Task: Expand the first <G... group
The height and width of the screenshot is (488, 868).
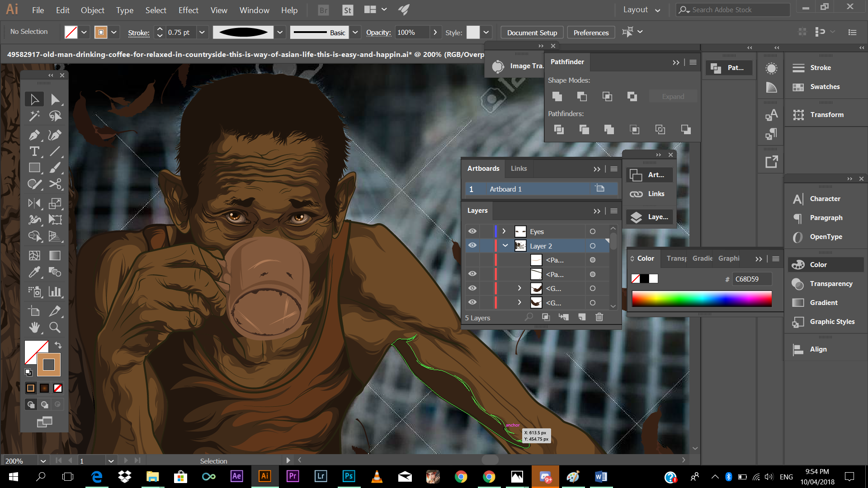Action: point(519,288)
